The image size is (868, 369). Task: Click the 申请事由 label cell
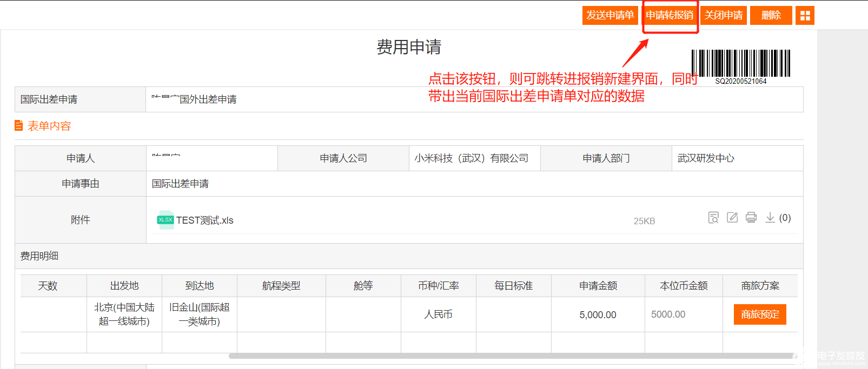[81, 184]
